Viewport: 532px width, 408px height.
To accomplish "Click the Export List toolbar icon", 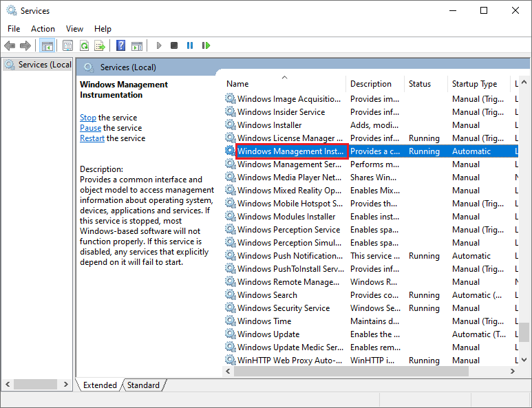I will coord(100,45).
